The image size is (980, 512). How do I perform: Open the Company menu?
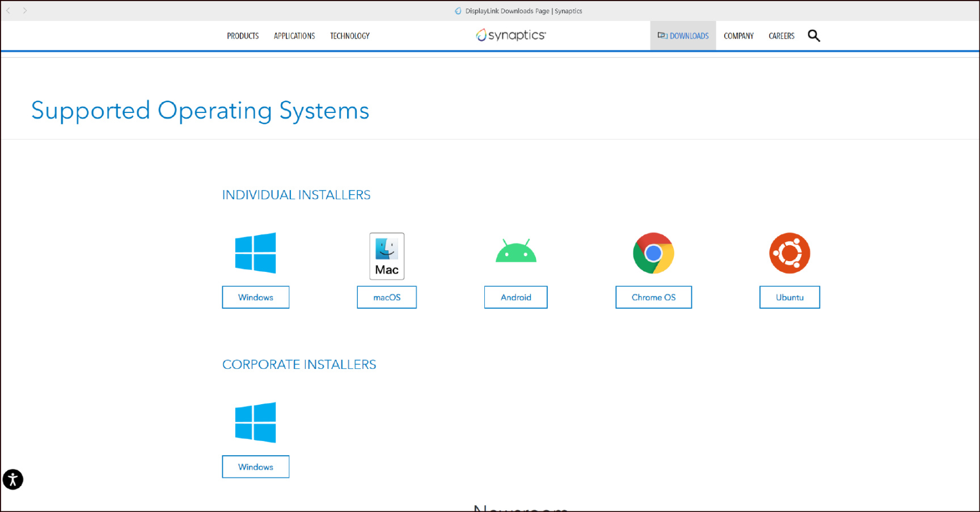pos(738,36)
